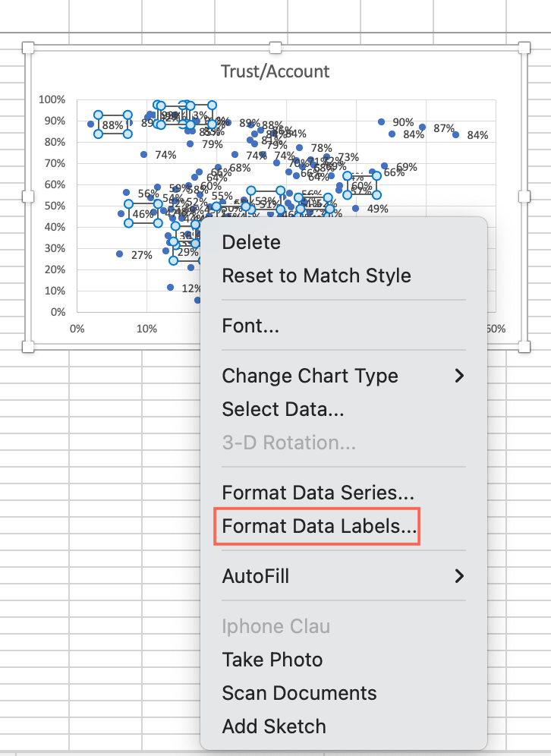Screen dimensions: 551x756
Task: Expand the AutoFill submenu
Action: tap(255, 576)
